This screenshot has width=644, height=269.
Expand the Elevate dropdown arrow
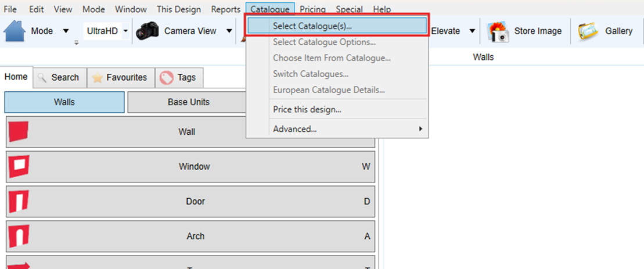point(472,31)
